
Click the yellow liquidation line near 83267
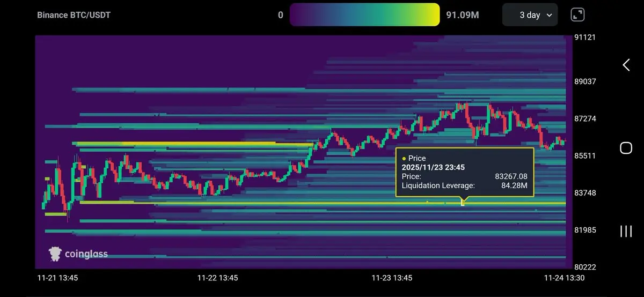point(322,203)
